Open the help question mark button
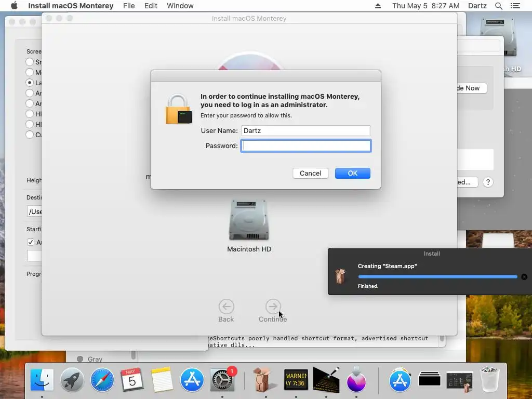Screen dimensions: 532x399 (x=488, y=182)
